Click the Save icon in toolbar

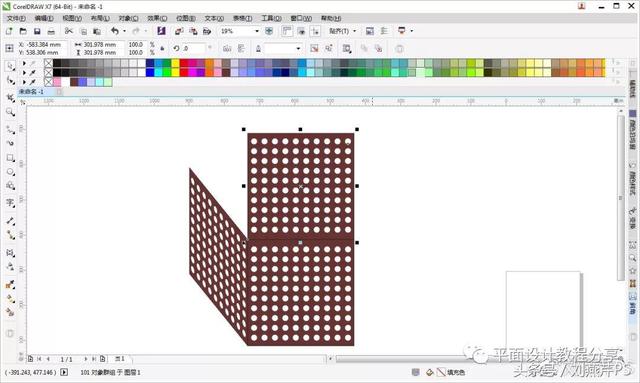tap(37, 31)
